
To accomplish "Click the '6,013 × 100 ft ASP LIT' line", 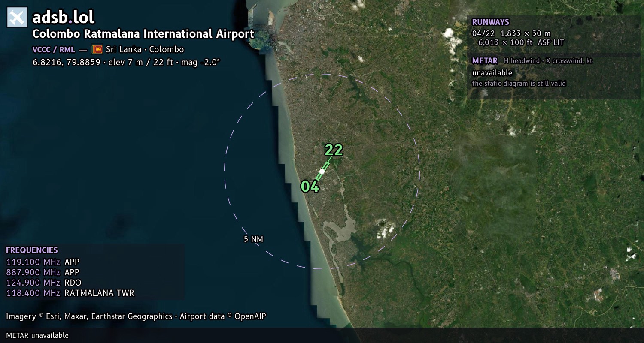I will click(521, 42).
